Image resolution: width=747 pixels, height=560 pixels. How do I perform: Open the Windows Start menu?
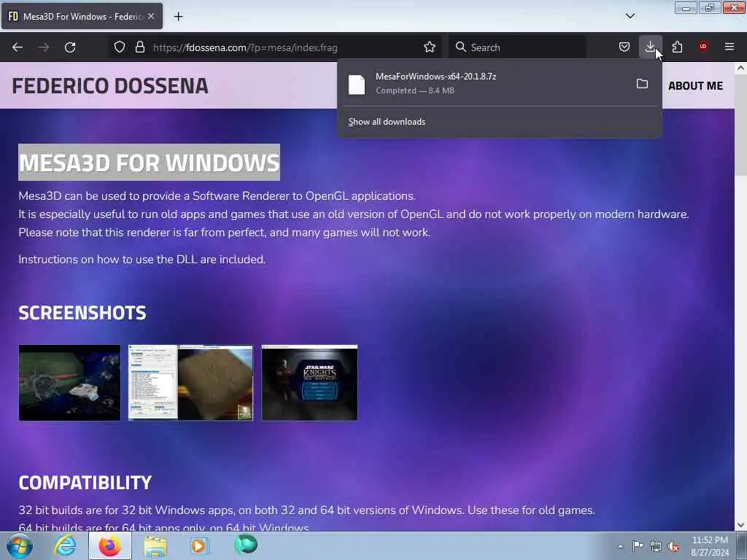point(20,545)
